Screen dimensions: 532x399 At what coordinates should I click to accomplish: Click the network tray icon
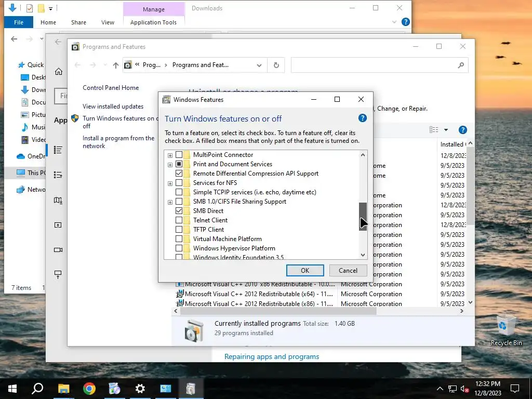tap(453, 389)
